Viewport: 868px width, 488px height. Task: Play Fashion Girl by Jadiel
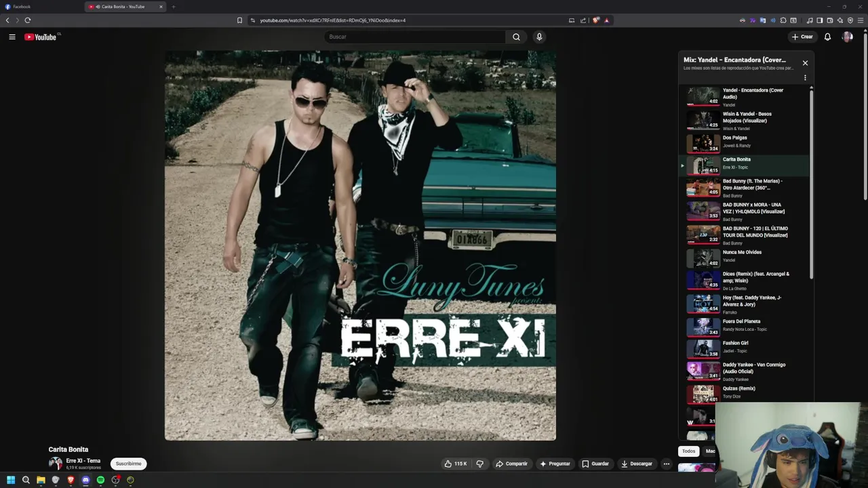[x=745, y=349]
